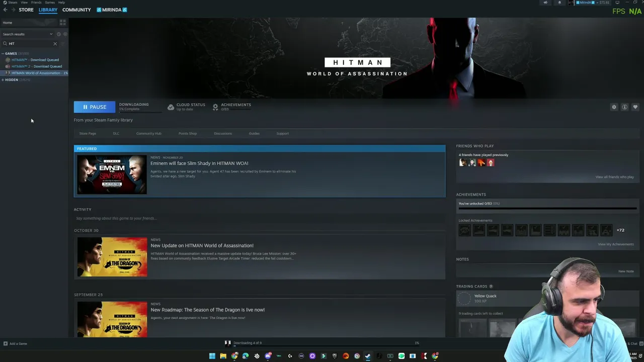Select the LIBRARY tab
Image resolution: width=644 pixels, height=362 pixels.
pyautogui.click(x=48, y=10)
